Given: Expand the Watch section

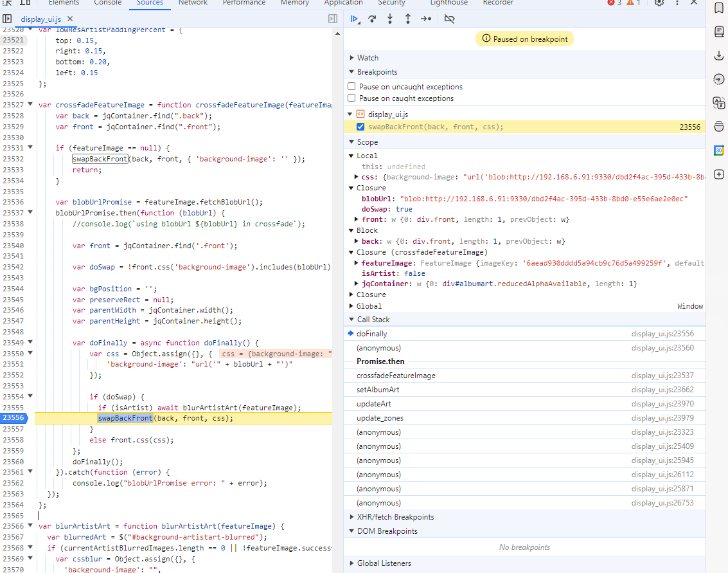Looking at the screenshot, I should click(x=351, y=58).
